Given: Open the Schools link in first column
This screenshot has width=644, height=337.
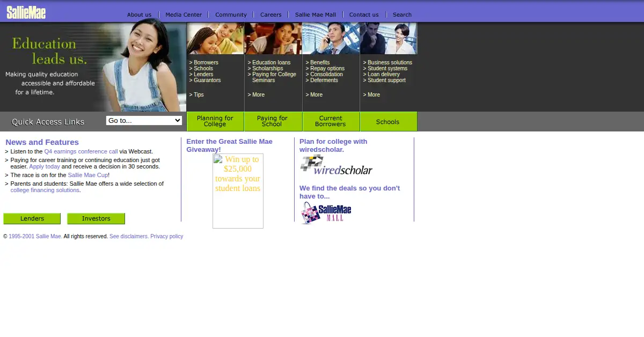Looking at the screenshot, I should 203,69.
